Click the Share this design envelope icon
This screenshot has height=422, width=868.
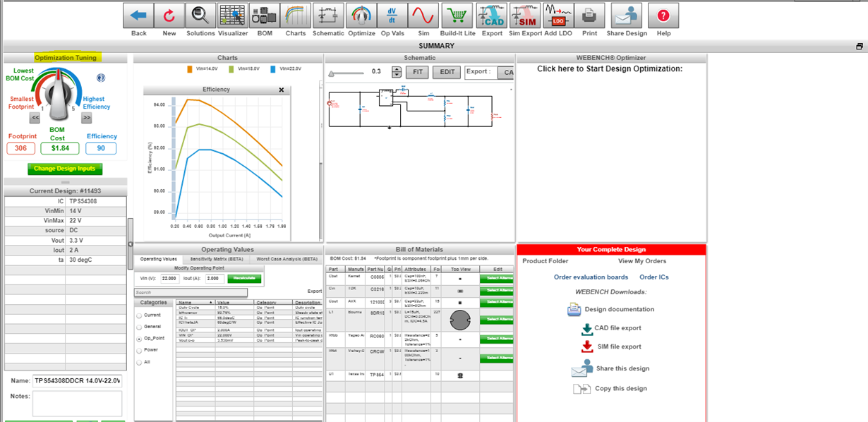(582, 368)
